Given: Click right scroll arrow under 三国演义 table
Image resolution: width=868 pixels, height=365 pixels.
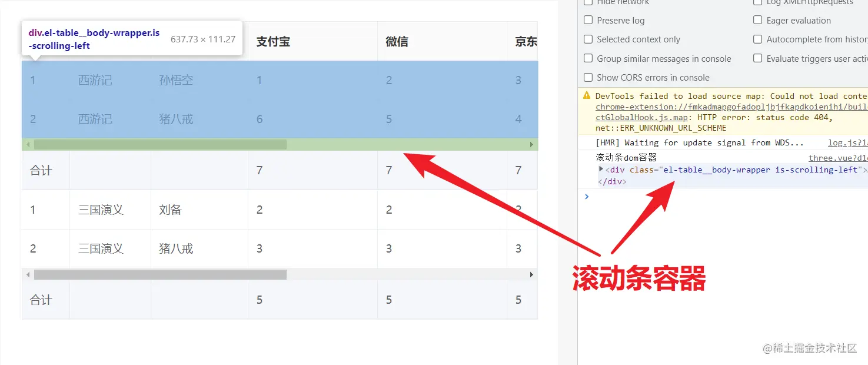Looking at the screenshot, I should pyautogui.click(x=531, y=274).
